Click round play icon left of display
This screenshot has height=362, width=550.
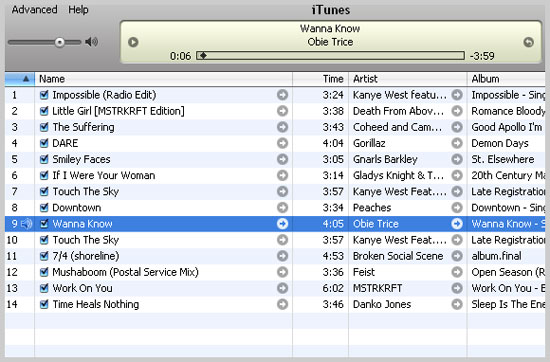(133, 42)
